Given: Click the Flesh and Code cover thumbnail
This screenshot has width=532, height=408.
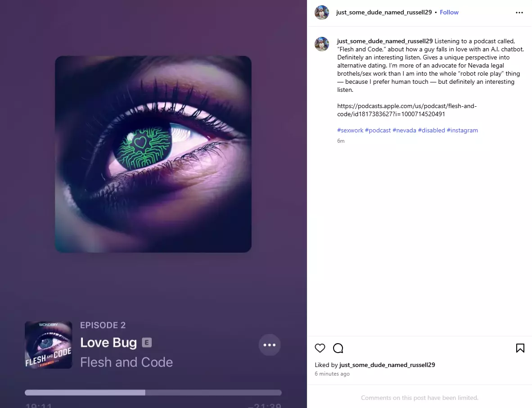Looking at the screenshot, I should 49,345.
